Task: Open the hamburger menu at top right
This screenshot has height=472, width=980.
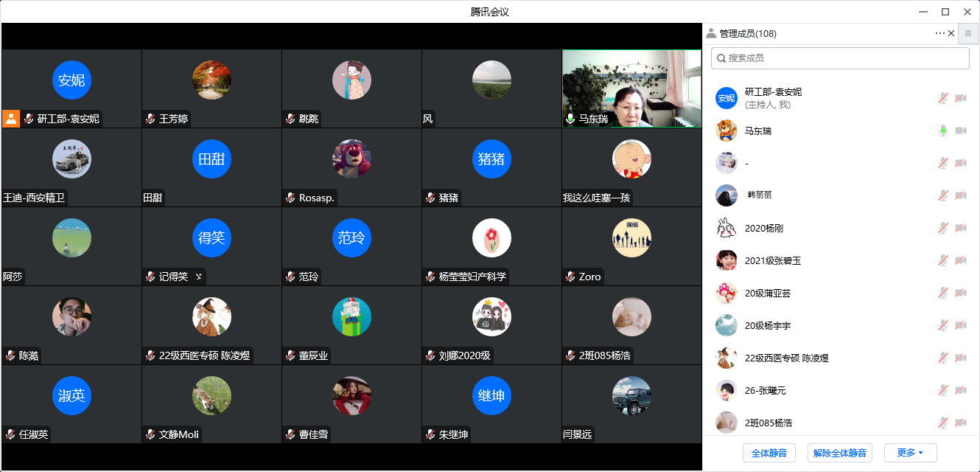Action: point(968,33)
